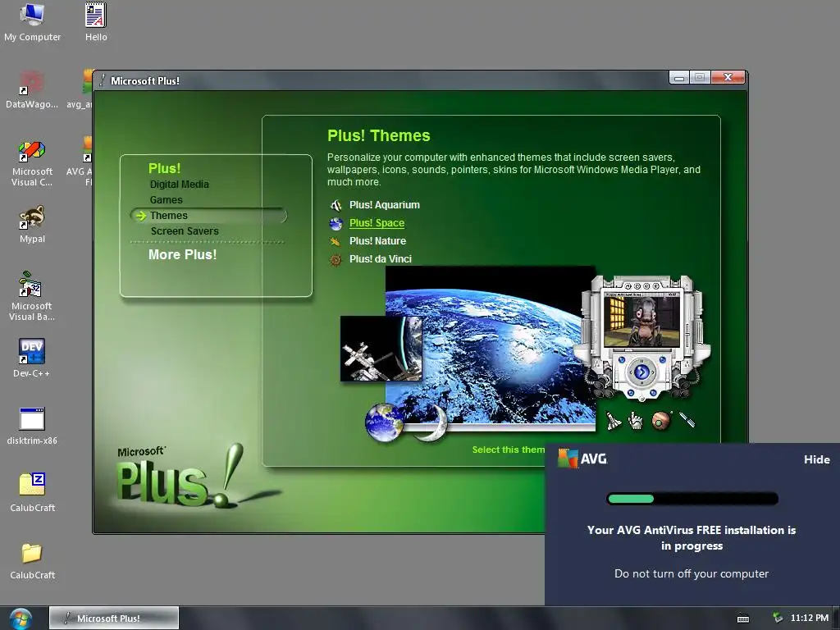Click the Earth globe icon in preview
This screenshot has height=630, width=840.
tap(384, 422)
